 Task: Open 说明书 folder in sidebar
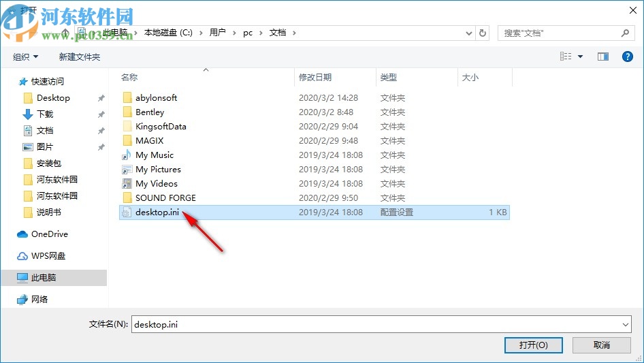coord(49,212)
